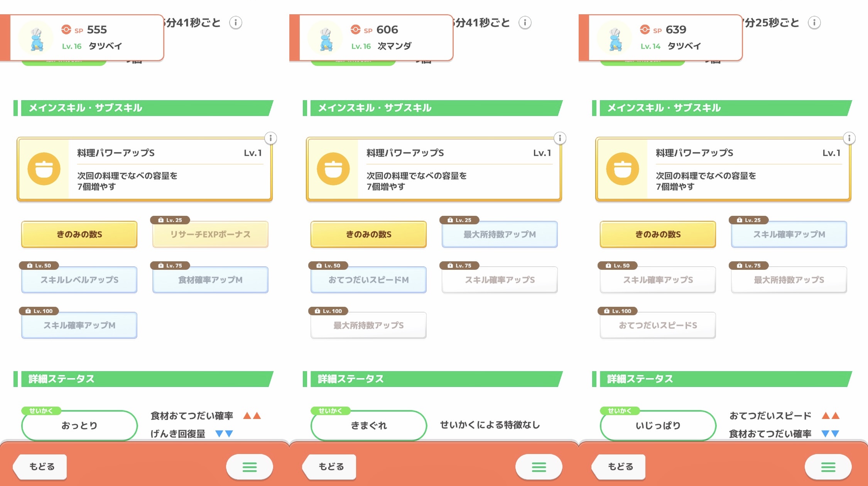Viewport: 868px width, 486px height.
Task: Tap main skill info icon in 次マンダ panel
Action: 560,138
